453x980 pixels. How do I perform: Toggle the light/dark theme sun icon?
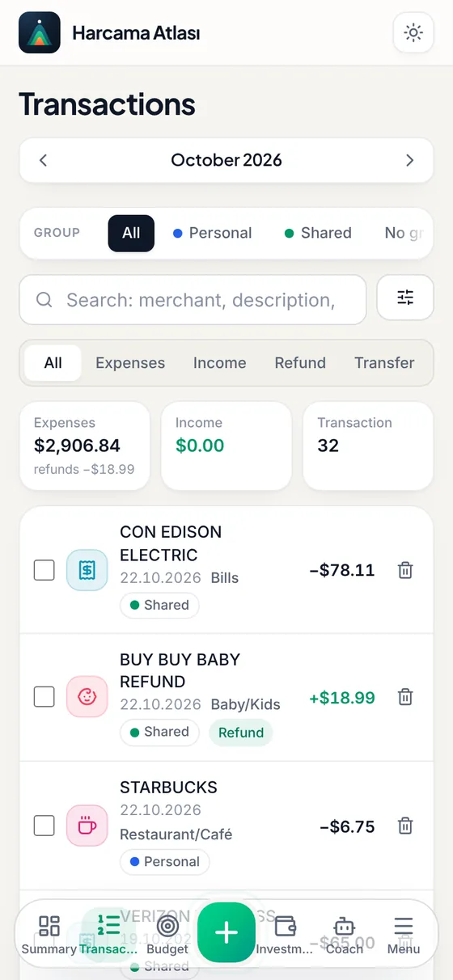[x=413, y=33]
